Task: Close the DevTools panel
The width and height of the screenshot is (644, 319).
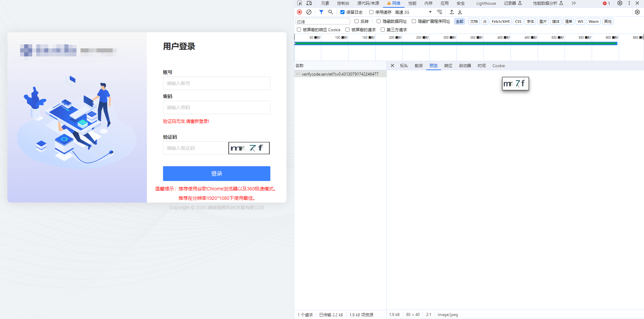Action: [x=637, y=3]
